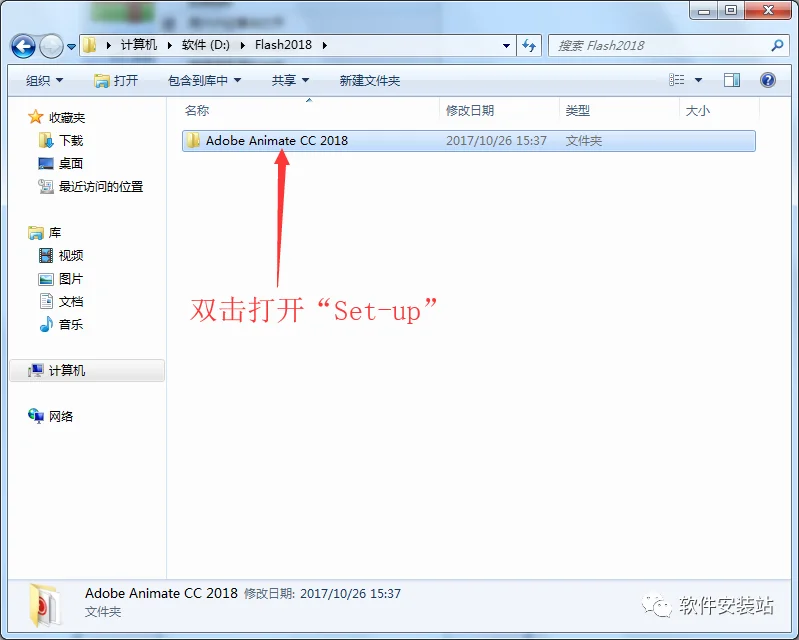Viewport: 799px width, 640px height.
Task: Open the 包含到库中 menu
Action: (204, 81)
